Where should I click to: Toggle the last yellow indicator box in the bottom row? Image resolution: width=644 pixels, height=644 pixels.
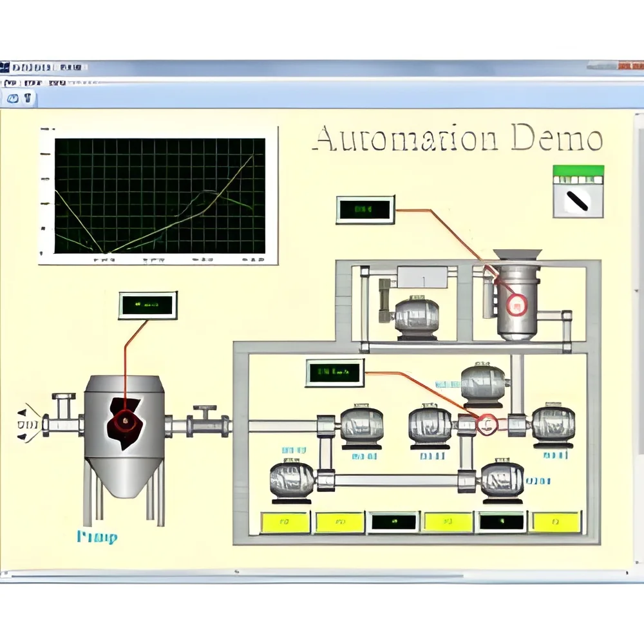[555, 522]
